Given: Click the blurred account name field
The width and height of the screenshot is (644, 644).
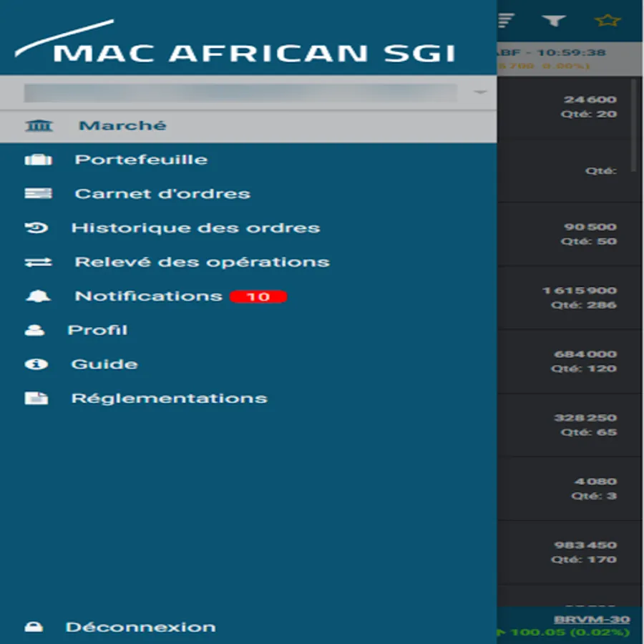Looking at the screenshot, I should click(x=240, y=93).
